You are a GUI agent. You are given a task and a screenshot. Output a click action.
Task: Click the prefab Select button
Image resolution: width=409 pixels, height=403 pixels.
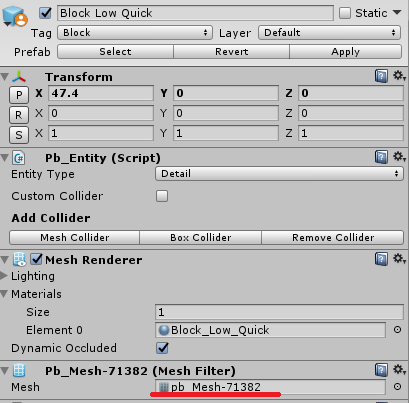click(x=115, y=52)
